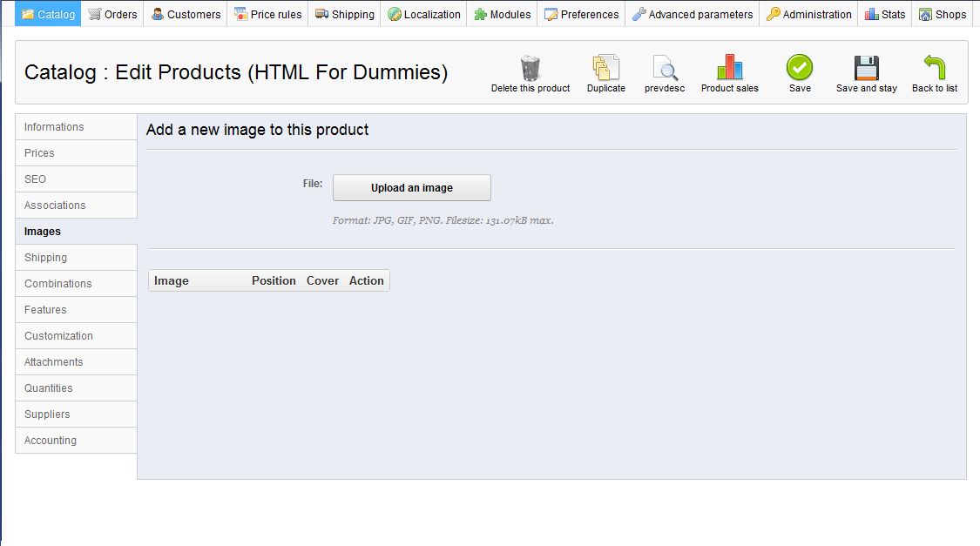Open the Product sales chart icon
980x546 pixels.
point(729,68)
